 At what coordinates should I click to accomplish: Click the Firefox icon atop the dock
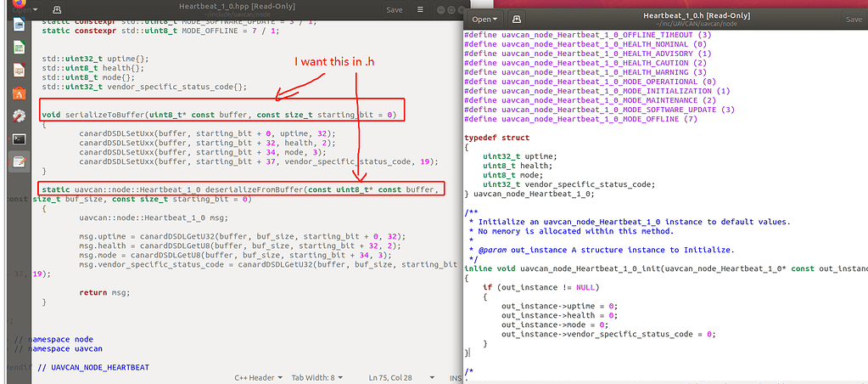tap(19, 3)
